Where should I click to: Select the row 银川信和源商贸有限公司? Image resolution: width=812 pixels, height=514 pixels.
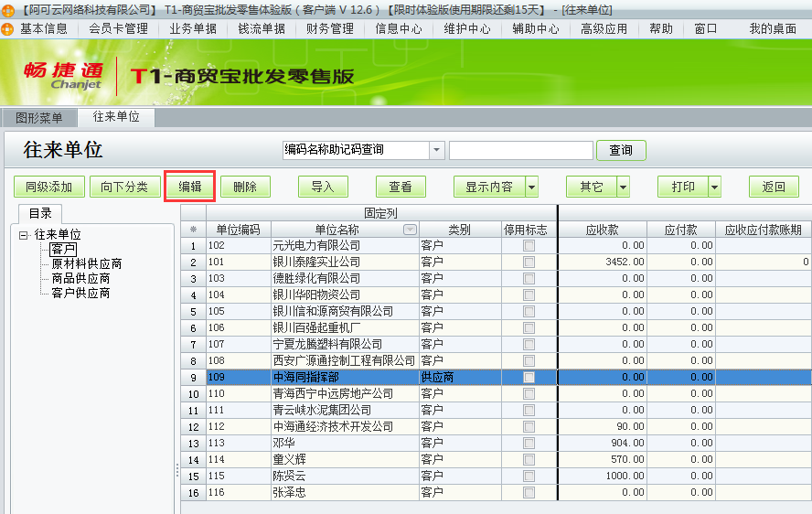click(x=497, y=311)
